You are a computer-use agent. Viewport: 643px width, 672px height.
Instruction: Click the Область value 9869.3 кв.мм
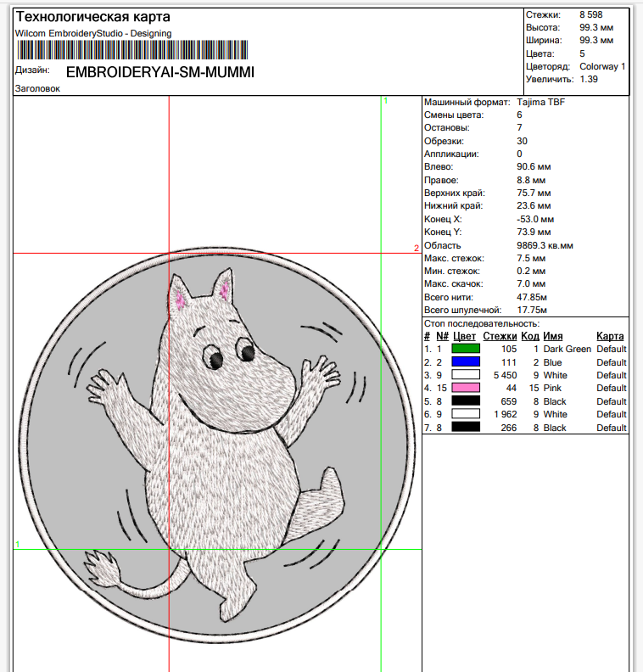click(545, 245)
